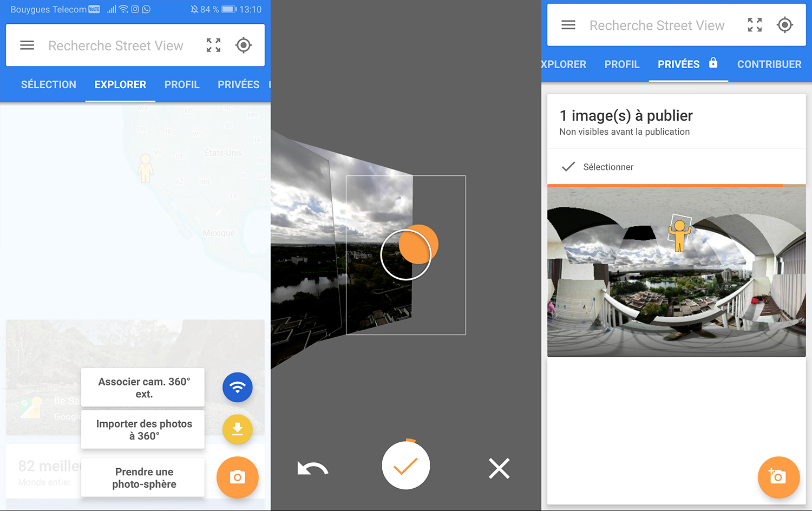Open hamburger menu in right Privées screen

tap(568, 25)
